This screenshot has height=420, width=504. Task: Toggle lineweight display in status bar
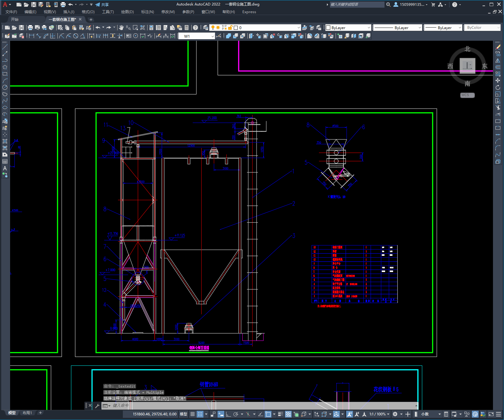click(x=280, y=414)
